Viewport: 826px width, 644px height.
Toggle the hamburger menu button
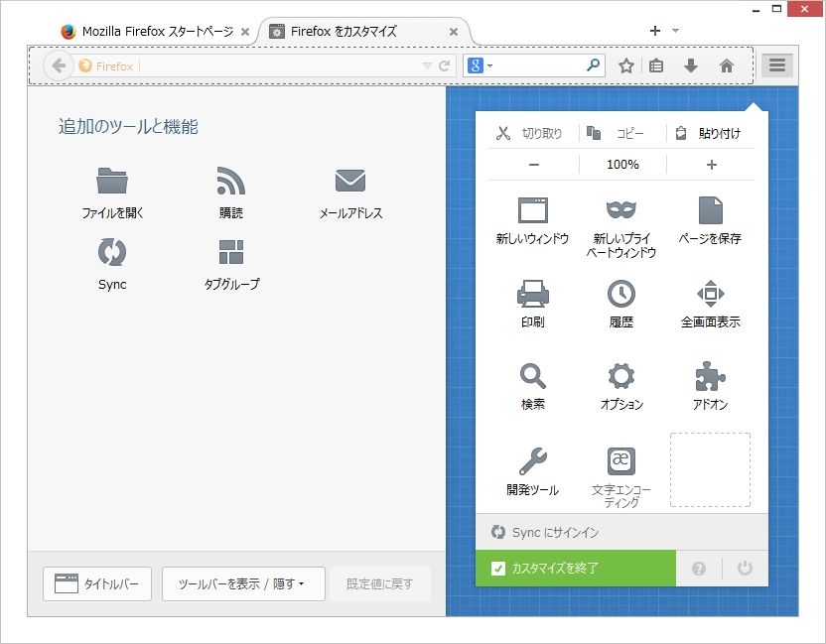click(777, 65)
